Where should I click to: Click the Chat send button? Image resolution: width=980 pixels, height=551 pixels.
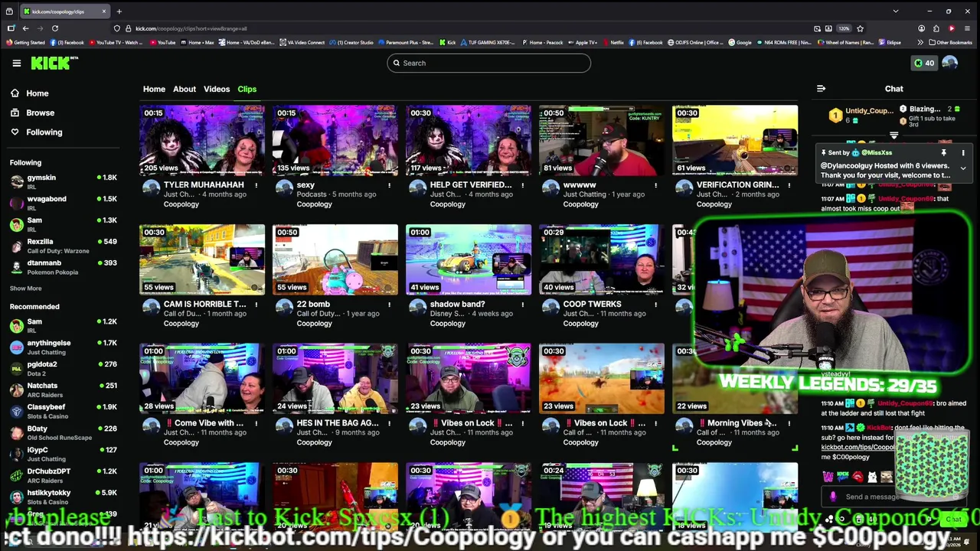coord(953,520)
